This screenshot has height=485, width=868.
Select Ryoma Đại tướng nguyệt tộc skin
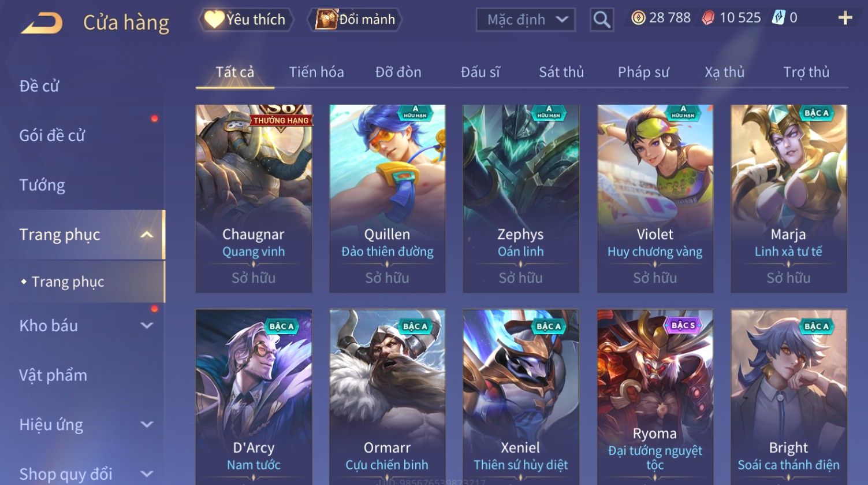click(655, 397)
